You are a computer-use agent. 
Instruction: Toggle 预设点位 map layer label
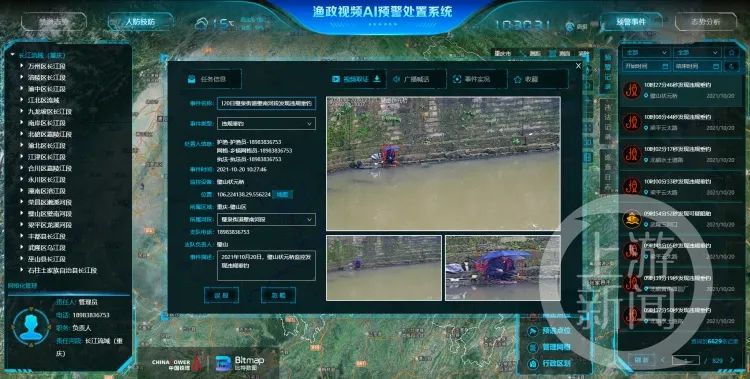pos(556,331)
